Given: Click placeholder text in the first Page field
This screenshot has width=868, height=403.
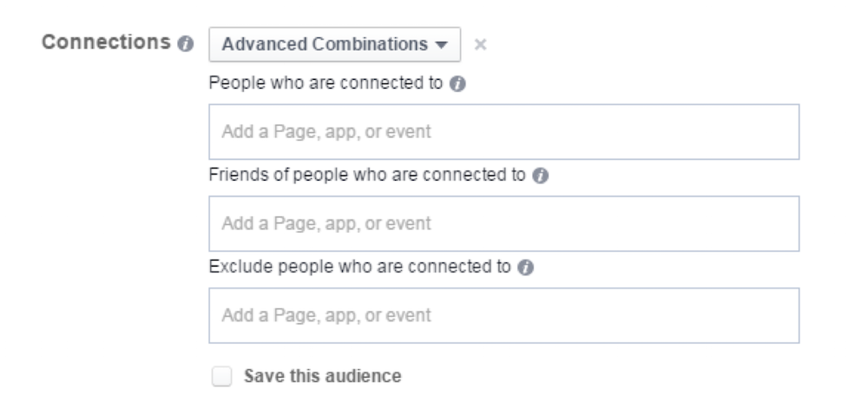Looking at the screenshot, I should point(326,132).
